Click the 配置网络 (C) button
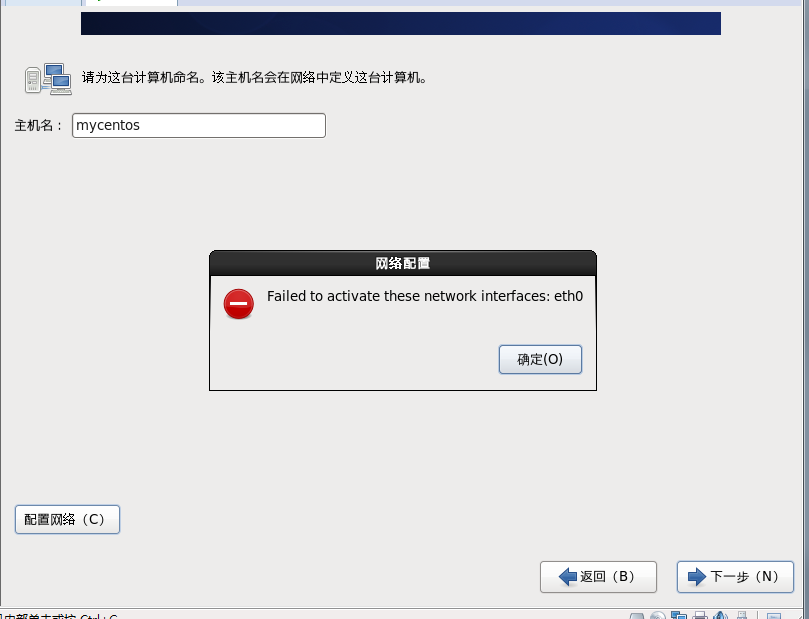Image resolution: width=809 pixels, height=619 pixels. click(67, 519)
